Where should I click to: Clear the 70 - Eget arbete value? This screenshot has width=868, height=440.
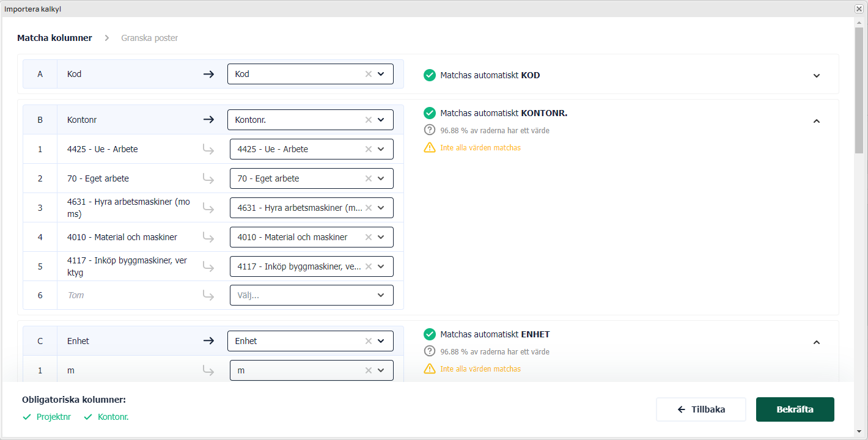pyautogui.click(x=368, y=178)
